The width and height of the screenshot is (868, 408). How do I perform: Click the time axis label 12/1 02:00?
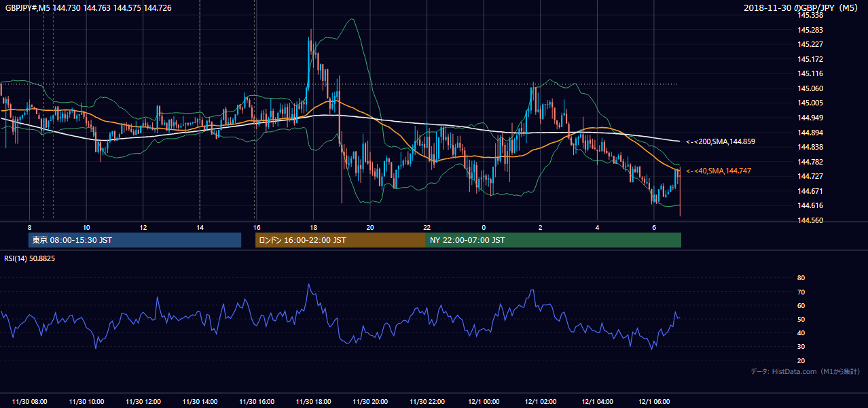tap(541, 402)
